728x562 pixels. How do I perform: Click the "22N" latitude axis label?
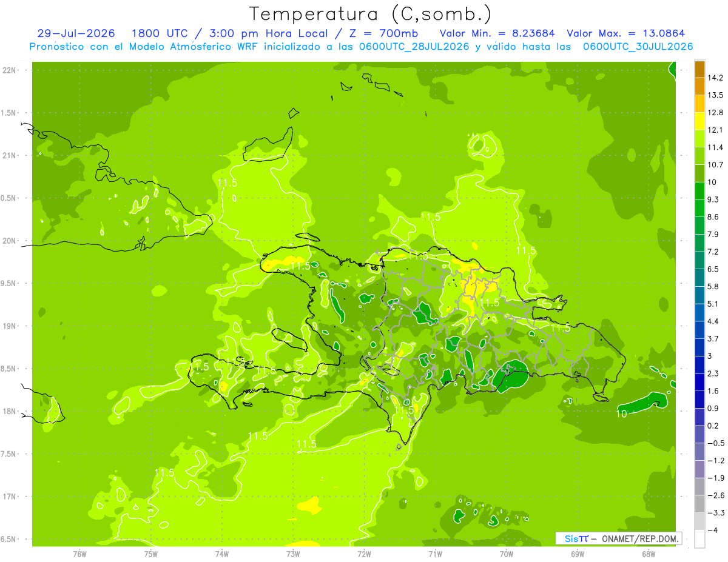point(10,70)
